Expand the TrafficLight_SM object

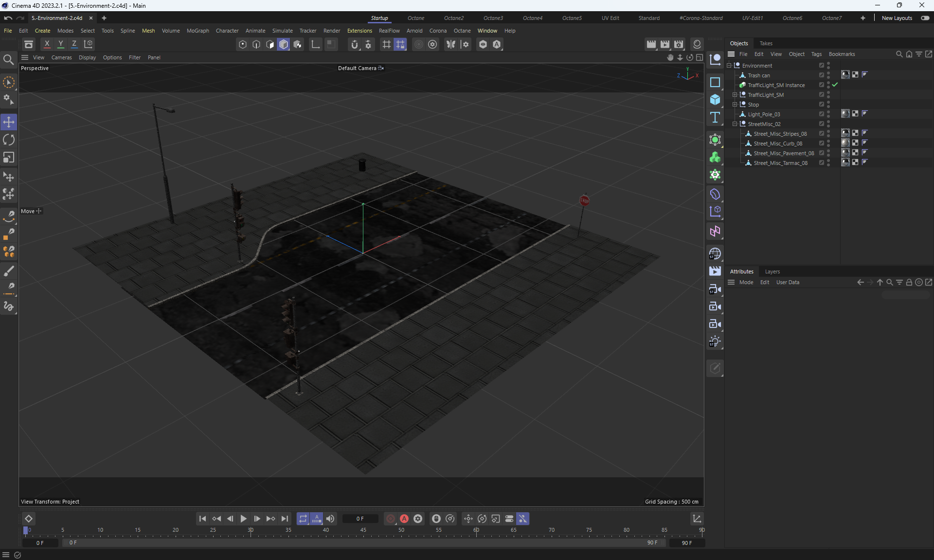coord(735,94)
